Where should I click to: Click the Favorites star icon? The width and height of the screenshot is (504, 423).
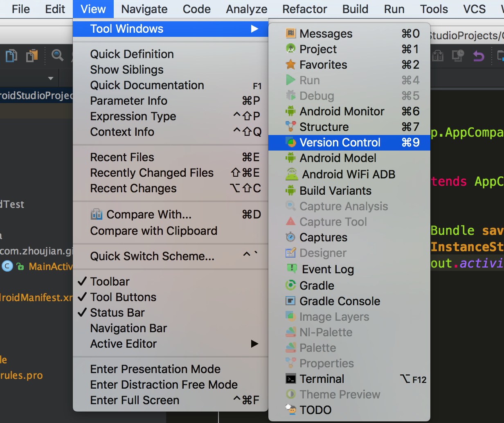coord(291,65)
